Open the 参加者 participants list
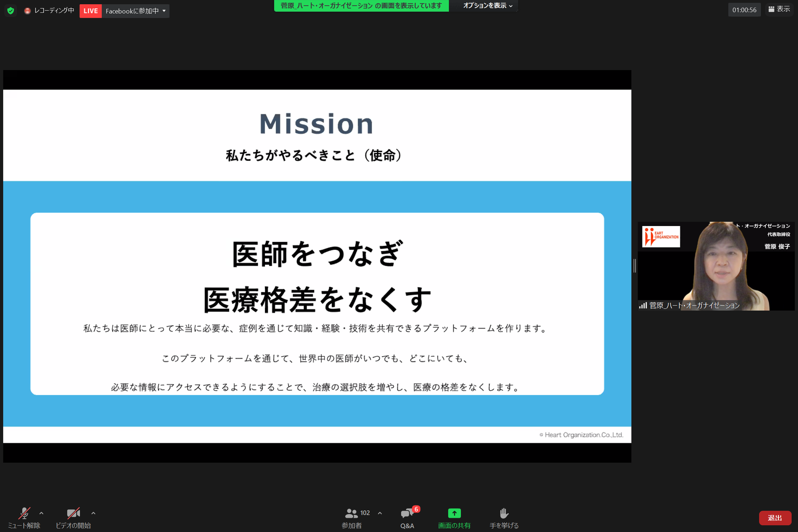This screenshot has width=798, height=532. click(352, 513)
